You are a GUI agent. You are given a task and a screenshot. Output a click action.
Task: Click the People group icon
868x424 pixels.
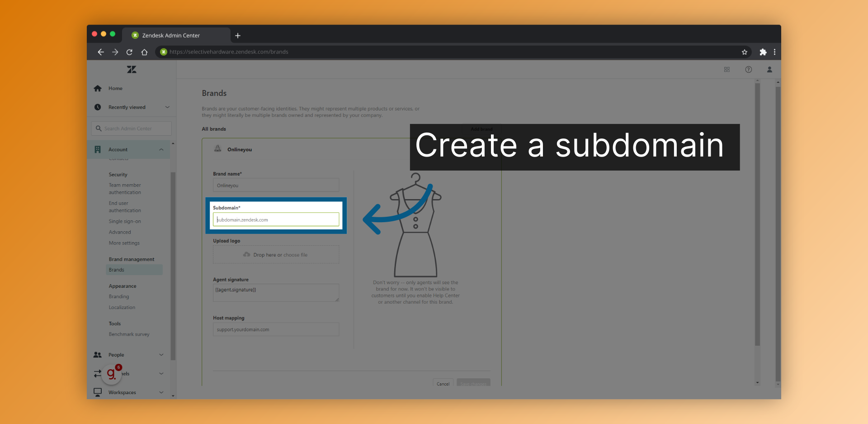(x=98, y=355)
